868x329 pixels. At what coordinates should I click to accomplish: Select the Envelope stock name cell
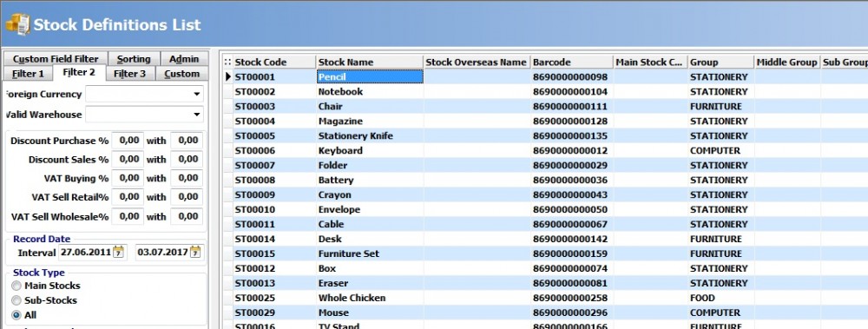pos(370,209)
